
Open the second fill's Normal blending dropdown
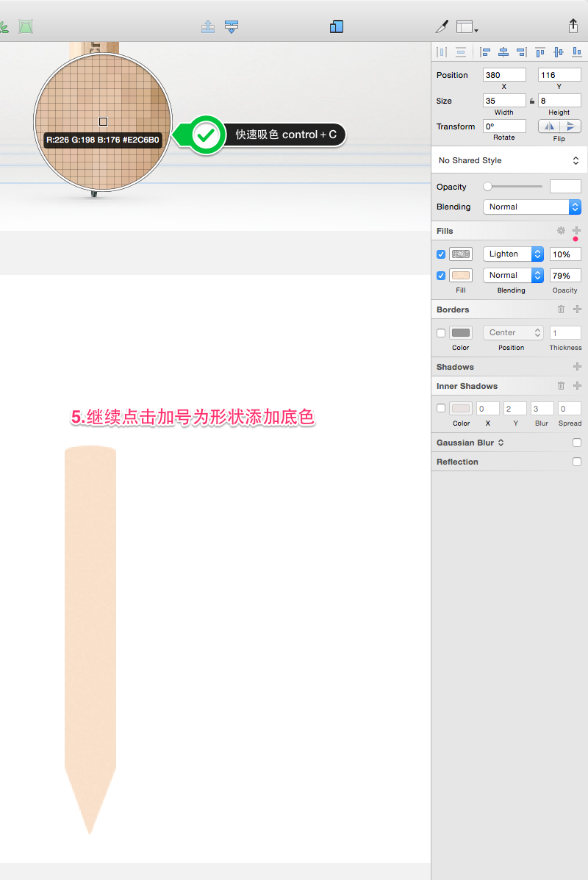point(513,276)
